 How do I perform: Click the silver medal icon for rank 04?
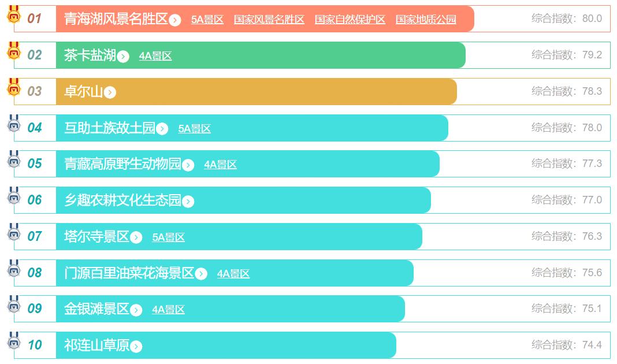tap(13, 124)
